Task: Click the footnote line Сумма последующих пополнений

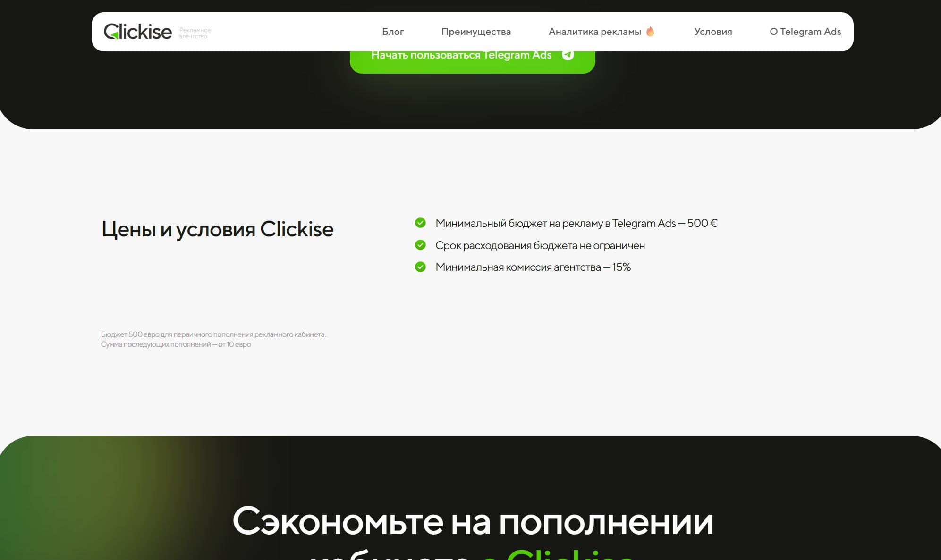Action: (x=176, y=344)
